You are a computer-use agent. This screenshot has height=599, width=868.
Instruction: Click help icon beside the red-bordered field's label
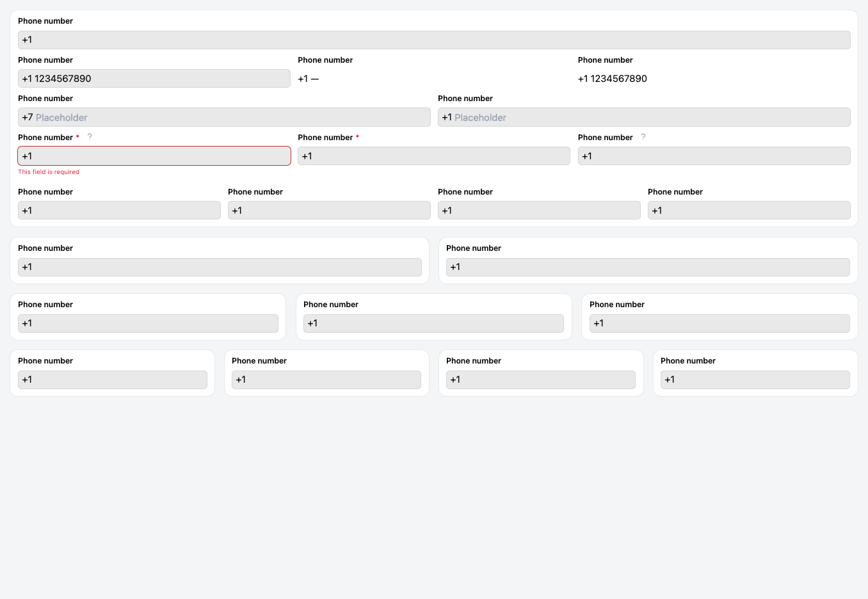90,136
